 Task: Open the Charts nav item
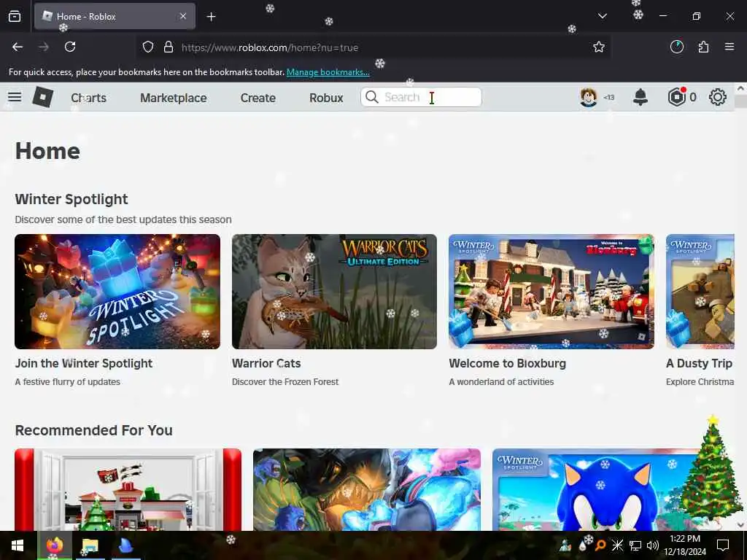coord(88,98)
